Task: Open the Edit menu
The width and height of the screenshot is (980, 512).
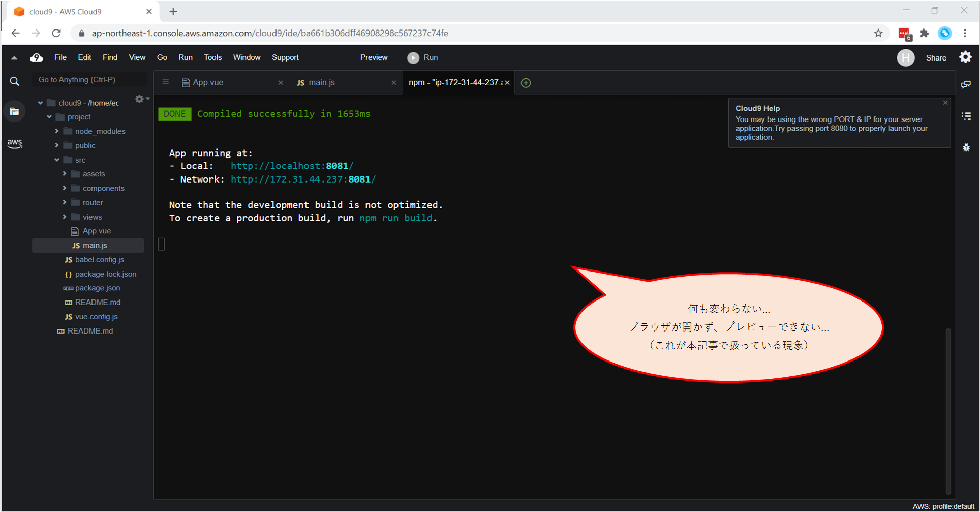Action: click(x=84, y=57)
